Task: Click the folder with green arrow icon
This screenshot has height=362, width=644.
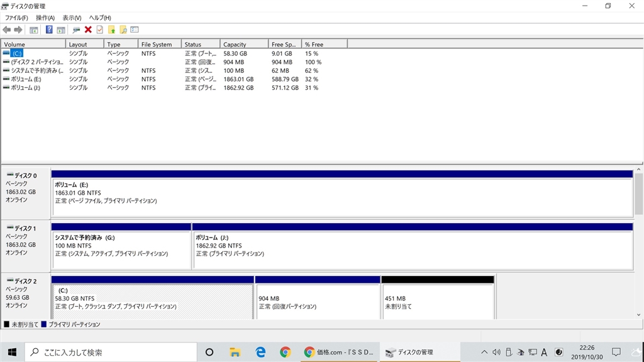Action: pyautogui.click(x=111, y=30)
